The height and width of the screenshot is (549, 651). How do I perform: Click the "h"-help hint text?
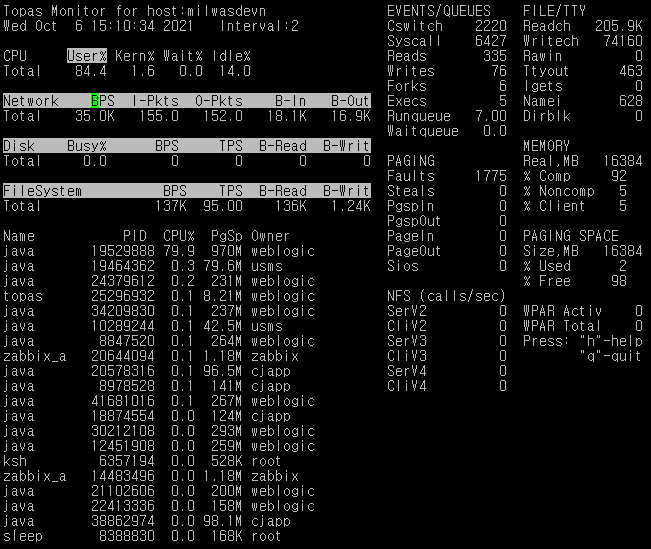(x=611, y=341)
